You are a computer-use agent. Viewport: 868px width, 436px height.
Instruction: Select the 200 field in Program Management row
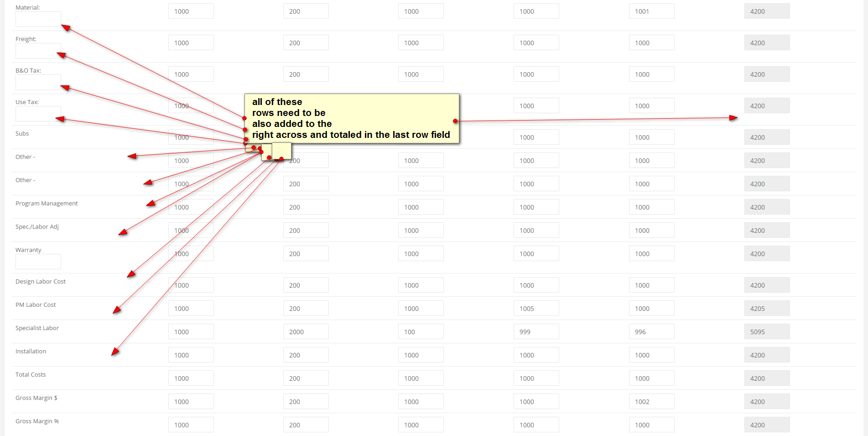point(306,207)
